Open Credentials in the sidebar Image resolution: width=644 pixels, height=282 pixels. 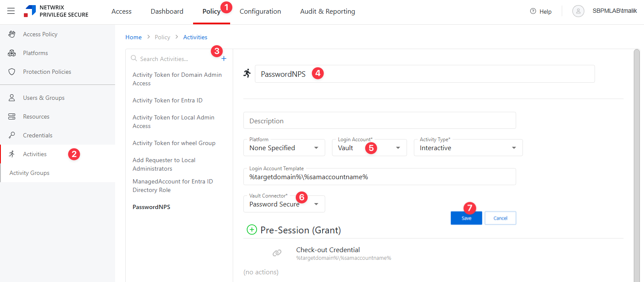tap(38, 135)
